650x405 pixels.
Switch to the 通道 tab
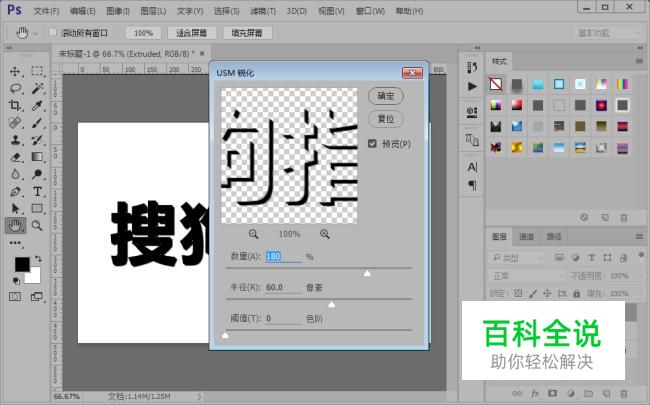[x=526, y=237]
